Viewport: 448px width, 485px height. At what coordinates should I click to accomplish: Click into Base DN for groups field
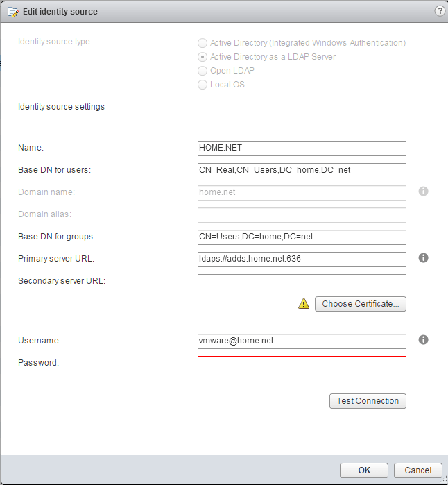pyautogui.click(x=302, y=237)
